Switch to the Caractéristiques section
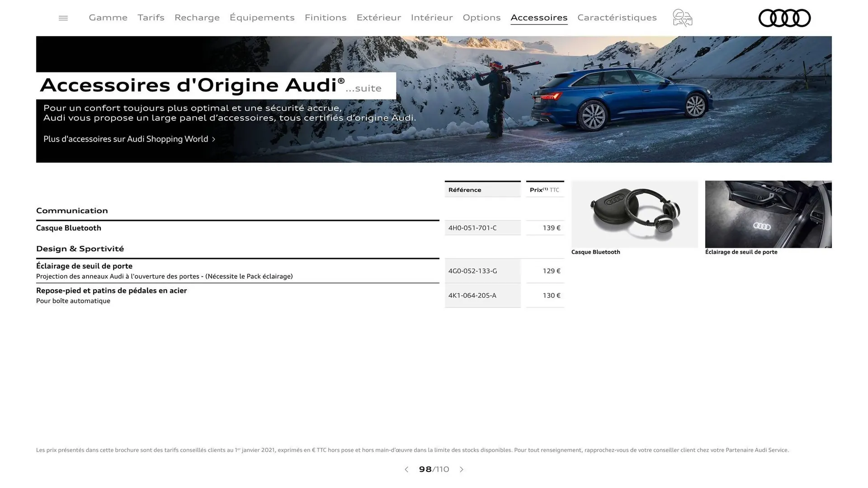 [x=617, y=18]
